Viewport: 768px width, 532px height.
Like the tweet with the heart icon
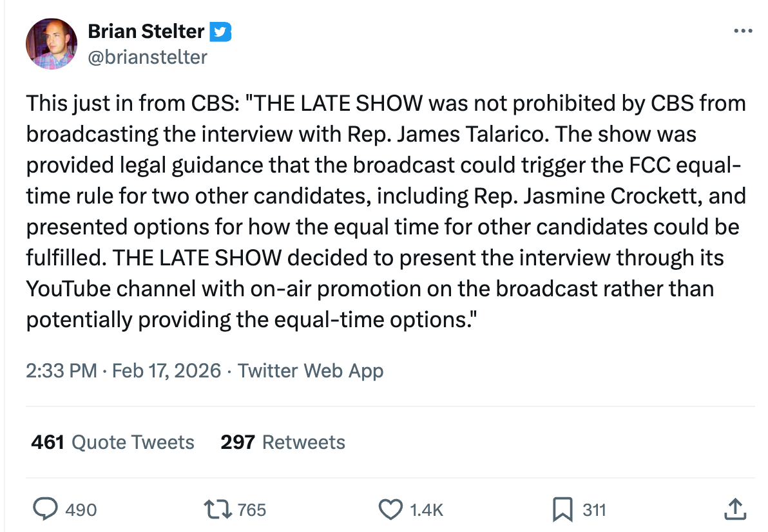(390, 510)
